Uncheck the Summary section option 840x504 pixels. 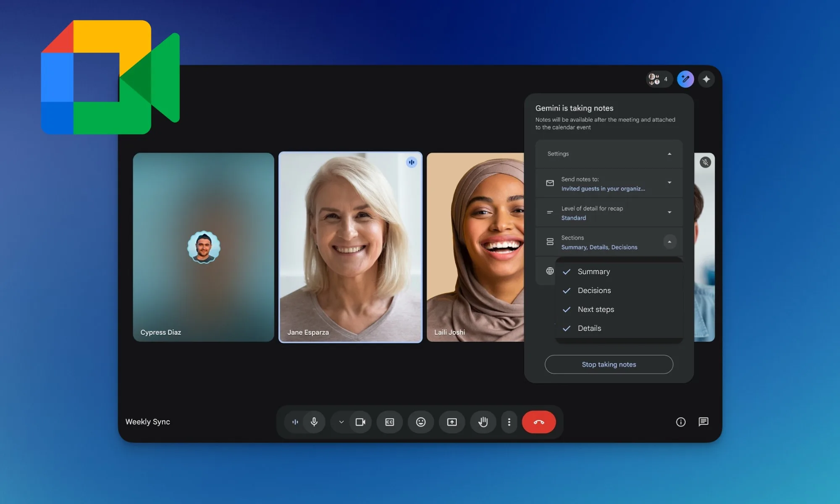(619, 272)
